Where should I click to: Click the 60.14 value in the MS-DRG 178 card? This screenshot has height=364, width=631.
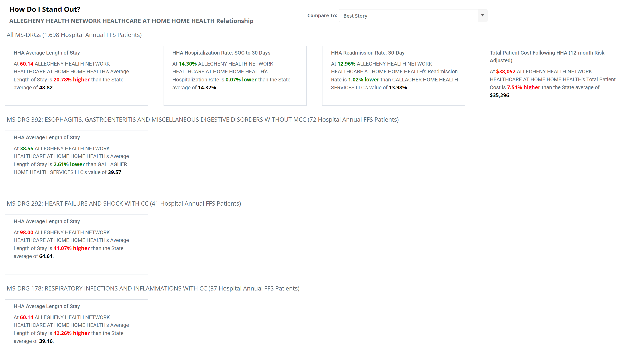click(x=27, y=318)
